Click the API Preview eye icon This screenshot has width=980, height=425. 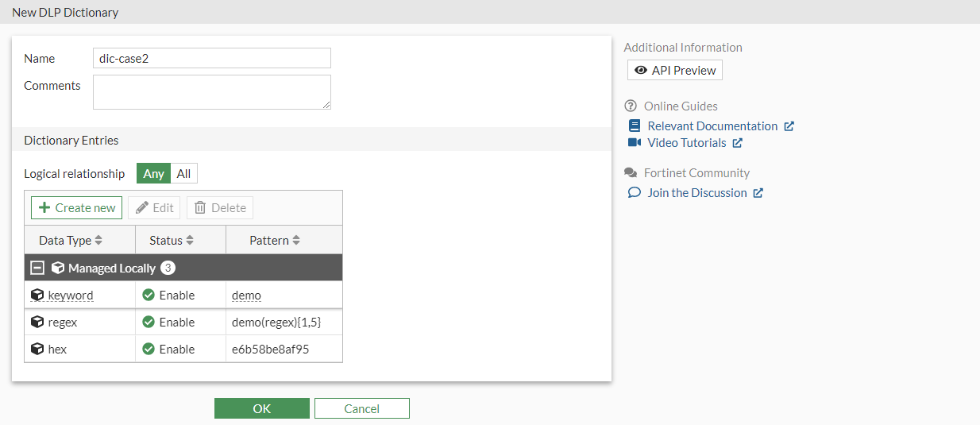(640, 71)
